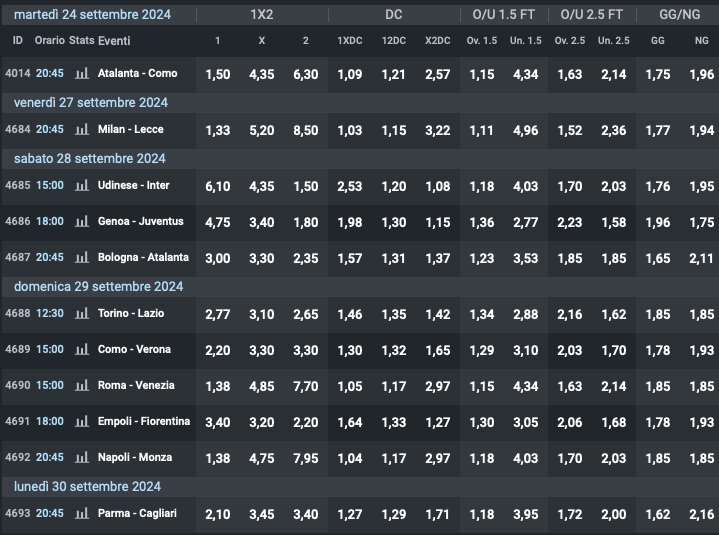Screen dimensions: 719x535
Task: Select home odds 2,10 for Parma - Cagliari
Action: 218,514
